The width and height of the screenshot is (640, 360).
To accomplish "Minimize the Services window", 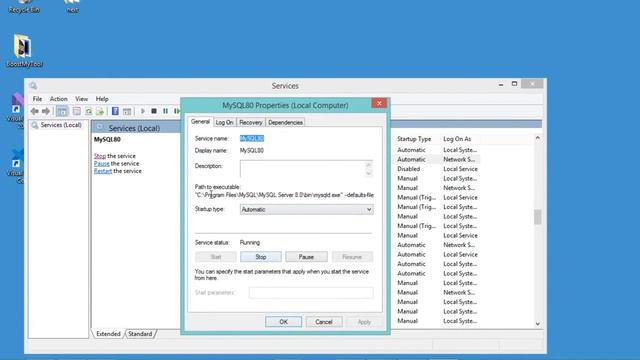I will click(x=501, y=84).
